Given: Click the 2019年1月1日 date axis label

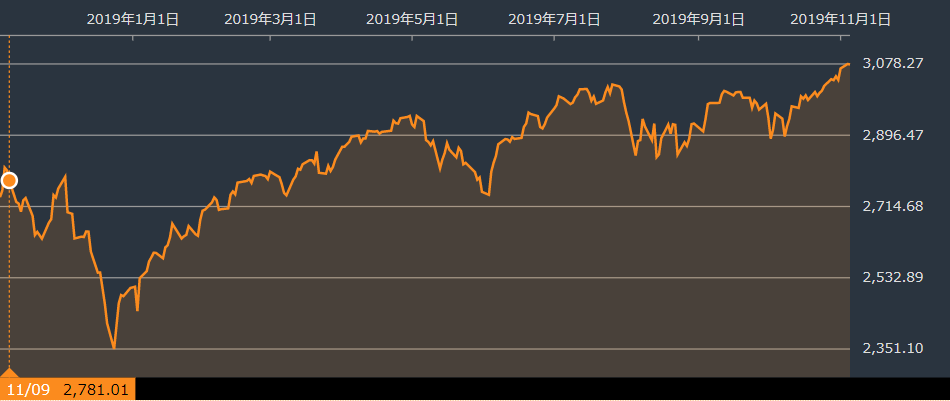Looking at the screenshot, I should click(x=133, y=19).
